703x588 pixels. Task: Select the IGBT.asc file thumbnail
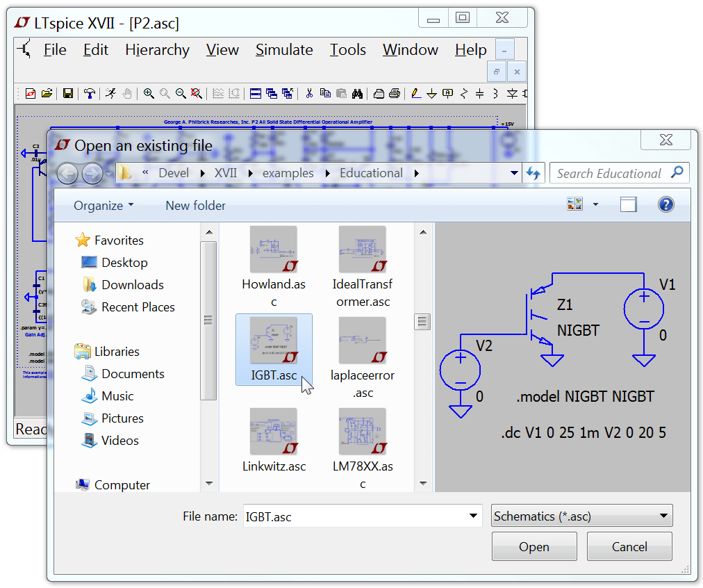274,350
